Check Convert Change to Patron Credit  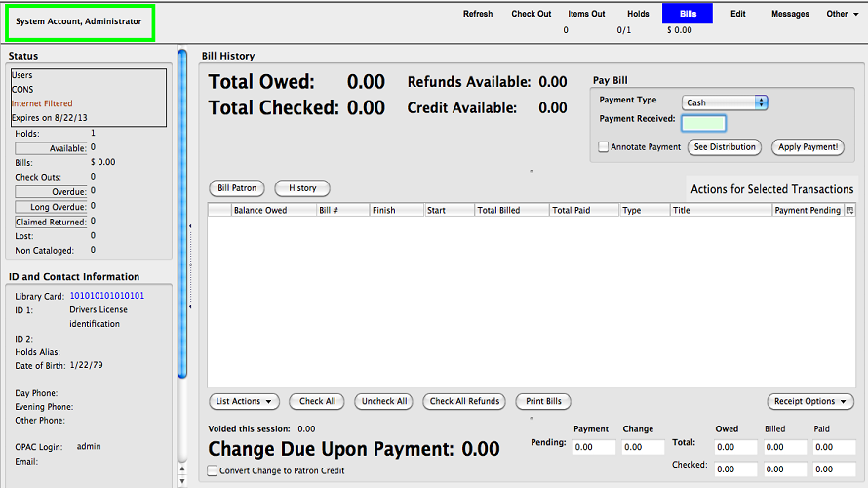point(214,471)
